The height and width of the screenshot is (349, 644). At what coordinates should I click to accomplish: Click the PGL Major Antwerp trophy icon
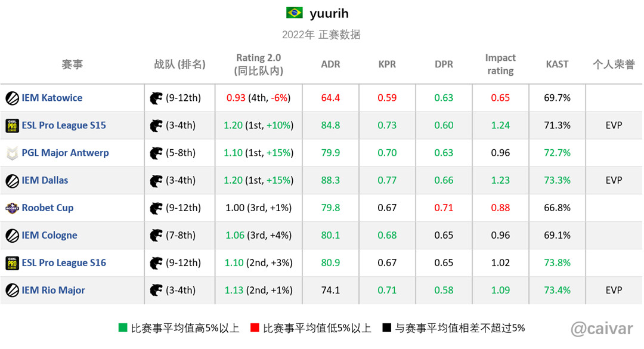pos(13,153)
